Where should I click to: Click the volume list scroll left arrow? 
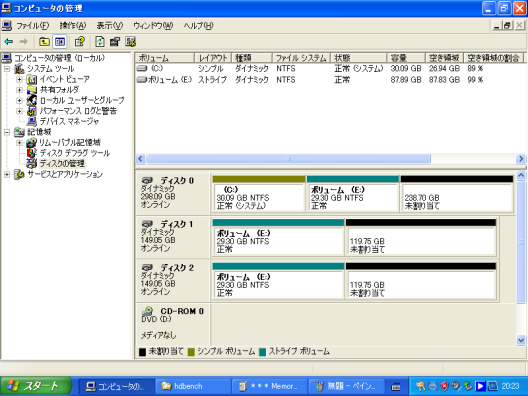141,159
